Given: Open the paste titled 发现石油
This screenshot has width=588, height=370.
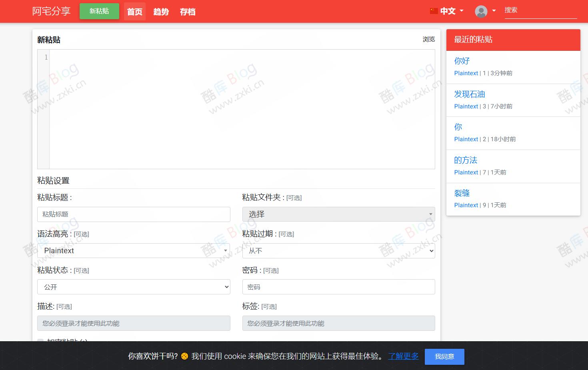Looking at the screenshot, I should point(470,94).
